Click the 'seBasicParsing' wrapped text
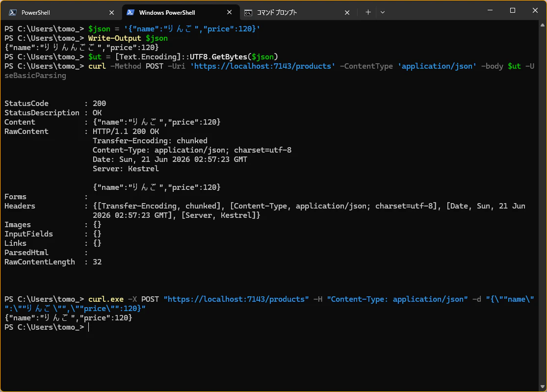 (35, 76)
